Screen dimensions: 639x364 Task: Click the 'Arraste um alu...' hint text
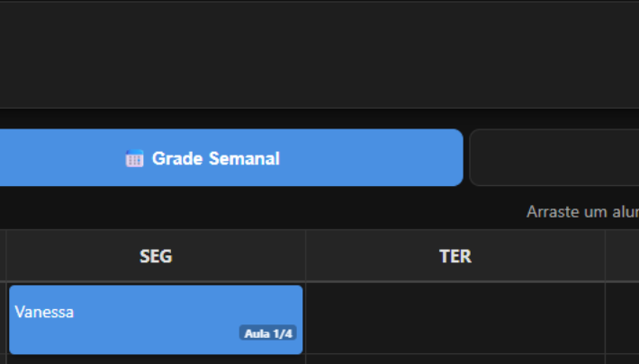pos(581,212)
